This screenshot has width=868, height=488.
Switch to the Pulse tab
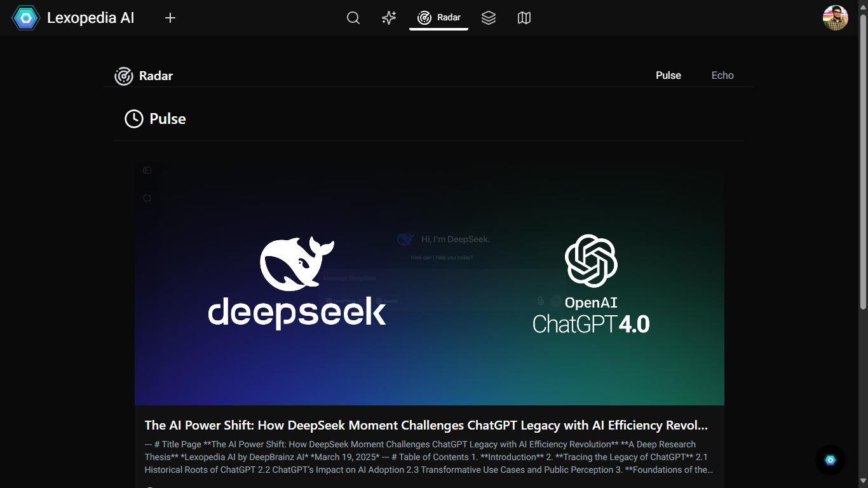click(x=668, y=75)
